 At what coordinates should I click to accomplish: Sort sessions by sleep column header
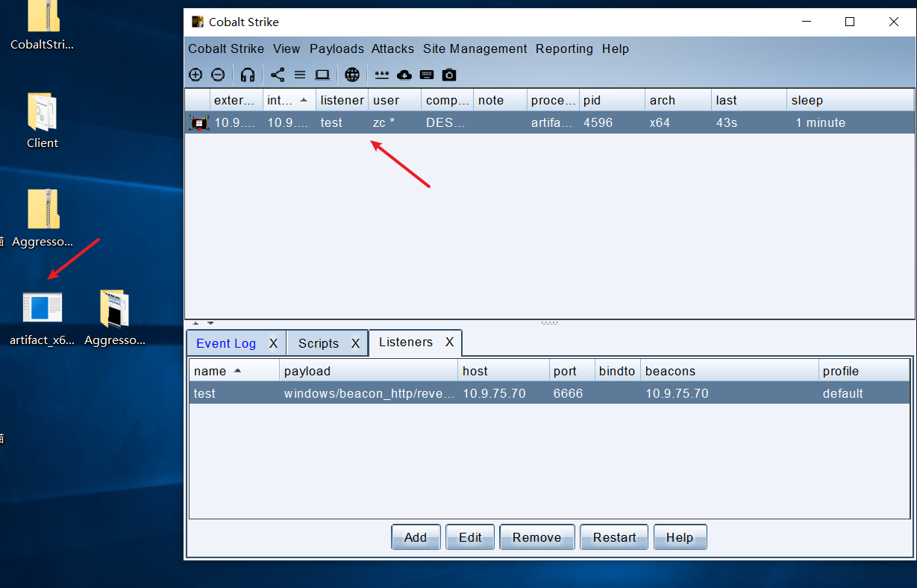click(x=850, y=100)
